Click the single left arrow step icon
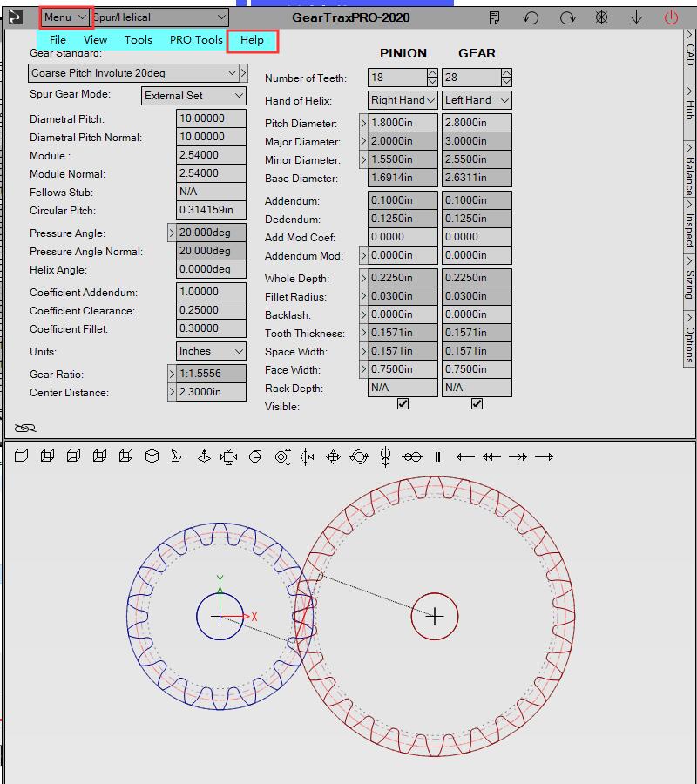This screenshot has width=697, height=784. [x=465, y=456]
